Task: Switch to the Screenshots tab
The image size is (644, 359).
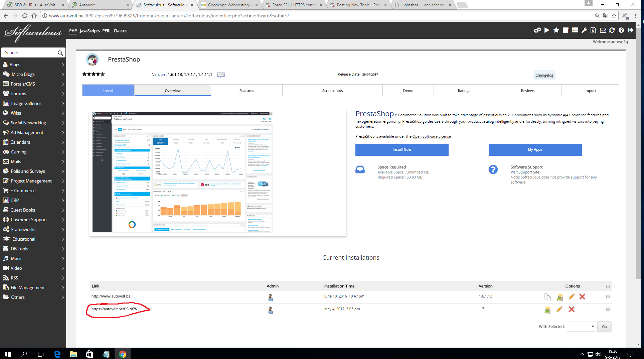Action: 332,91
